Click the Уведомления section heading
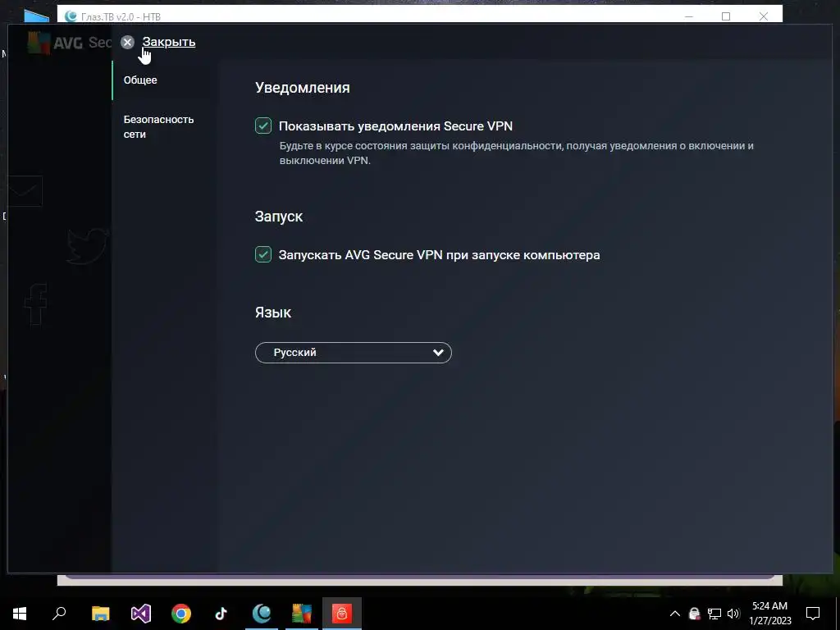This screenshot has width=840, height=630. (302, 87)
